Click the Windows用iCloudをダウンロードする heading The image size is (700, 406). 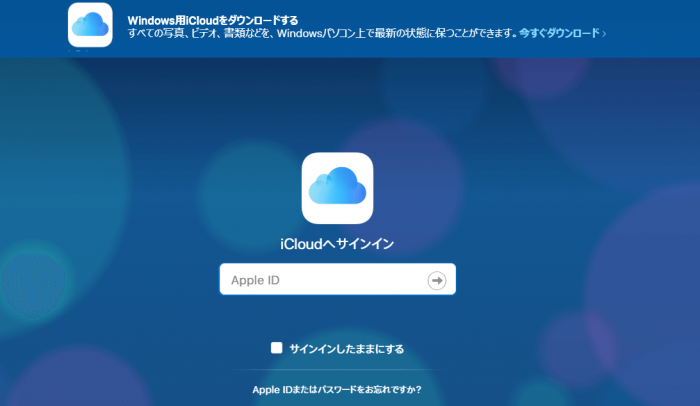[x=213, y=20]
